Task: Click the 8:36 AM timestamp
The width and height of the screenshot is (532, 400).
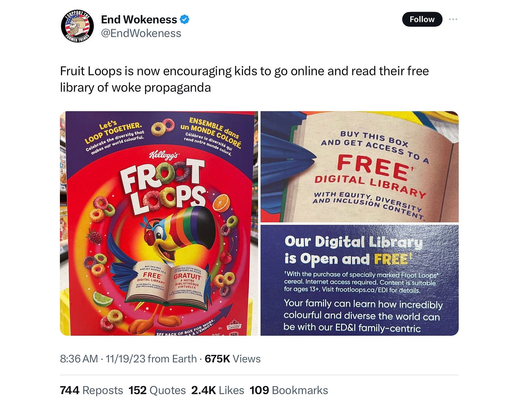Action: coord(79,359)
